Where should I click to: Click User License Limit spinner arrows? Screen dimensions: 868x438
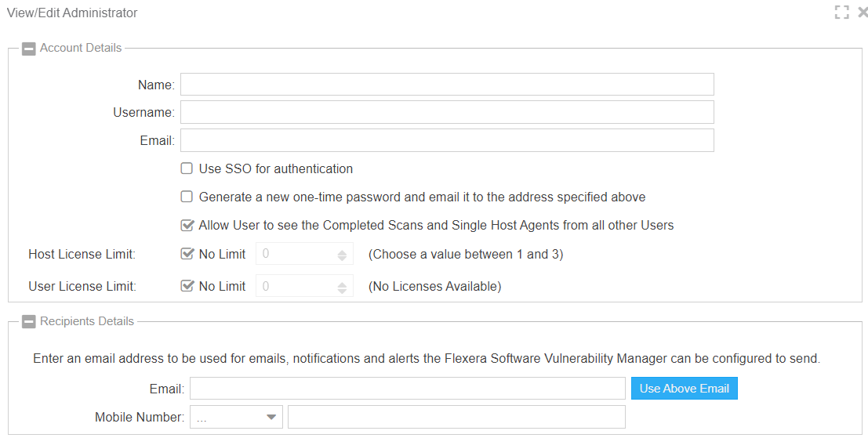coord(342,287)
